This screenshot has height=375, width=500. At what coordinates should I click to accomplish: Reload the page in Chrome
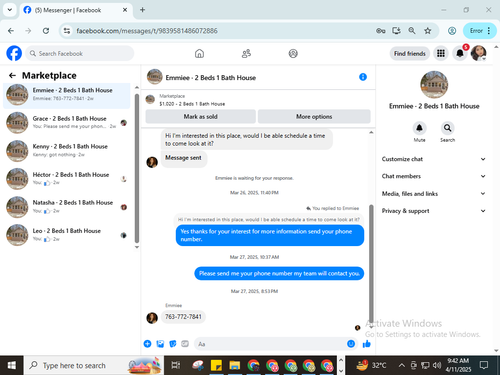click(46, 31)
